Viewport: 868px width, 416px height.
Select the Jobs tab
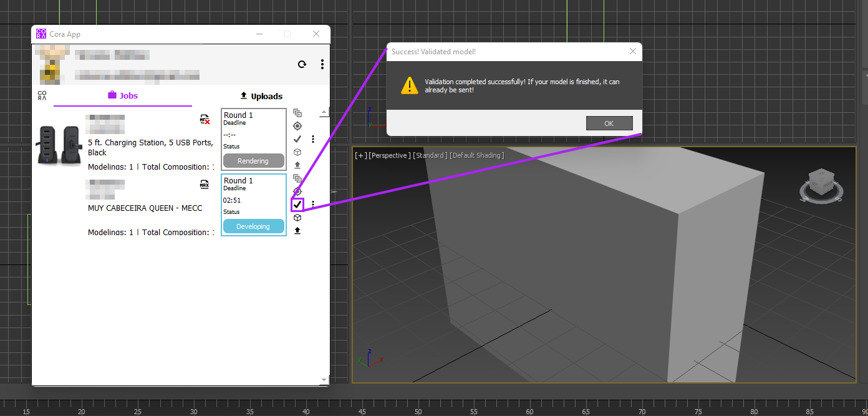pyautogui.click(x=122, y=95)
